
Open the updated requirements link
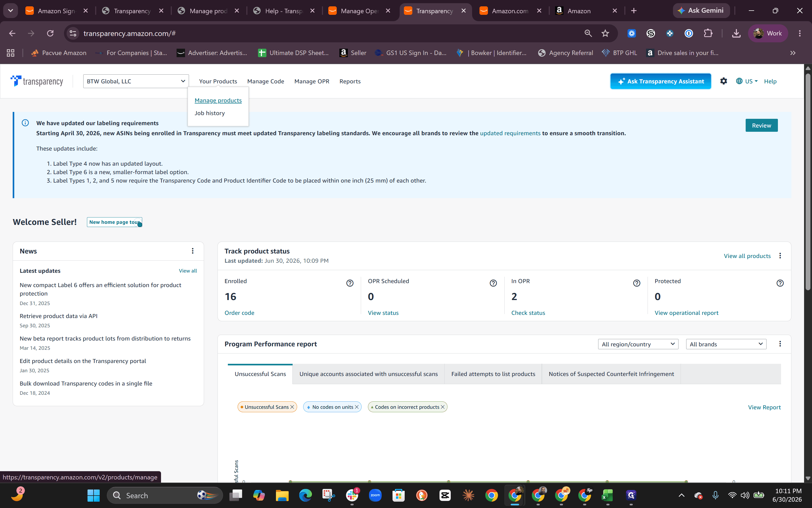pyautogui.click(x=510, y=133)
